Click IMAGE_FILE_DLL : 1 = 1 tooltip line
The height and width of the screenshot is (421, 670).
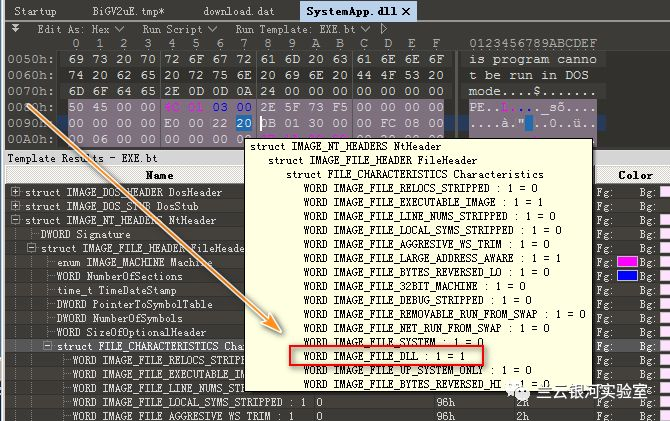(384, 356)
